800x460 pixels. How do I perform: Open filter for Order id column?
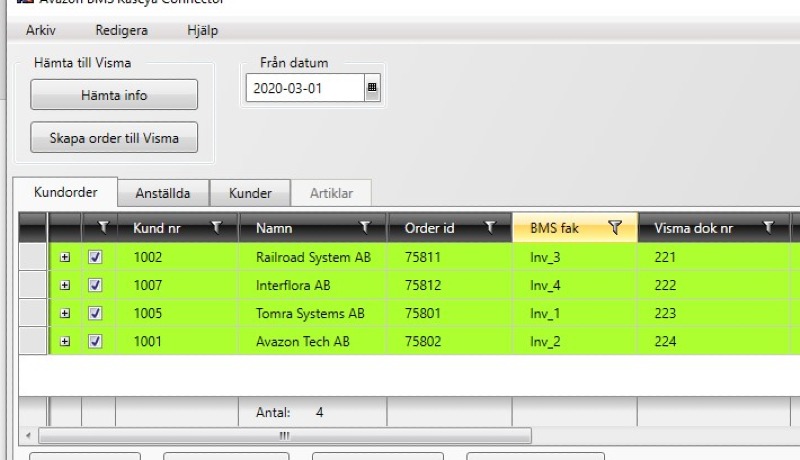[490, 227]
